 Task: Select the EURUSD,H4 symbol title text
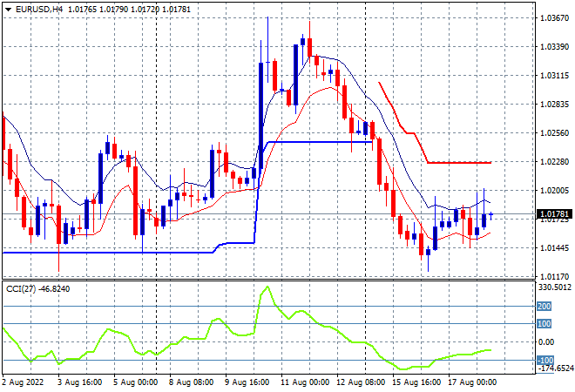39,10
